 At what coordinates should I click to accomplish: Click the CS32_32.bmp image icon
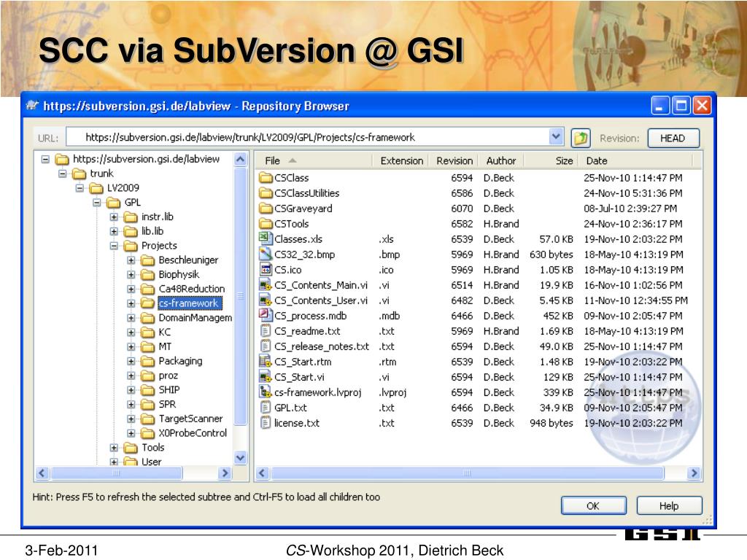tap(266, 254)
